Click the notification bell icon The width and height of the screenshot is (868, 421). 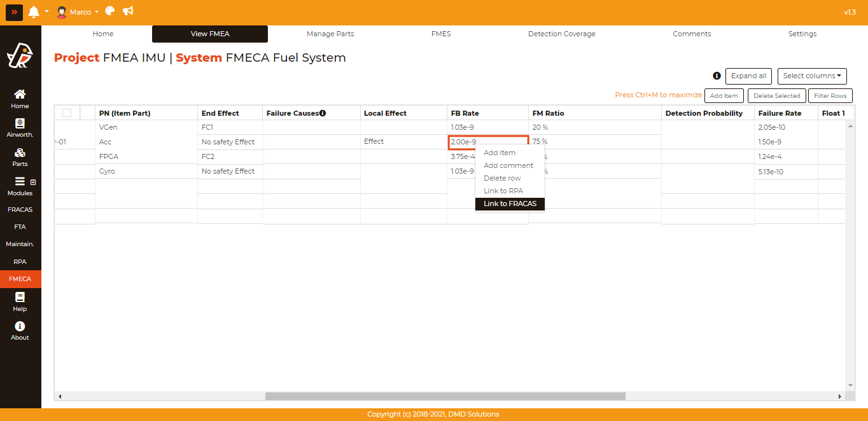click(x=34, y=11)
